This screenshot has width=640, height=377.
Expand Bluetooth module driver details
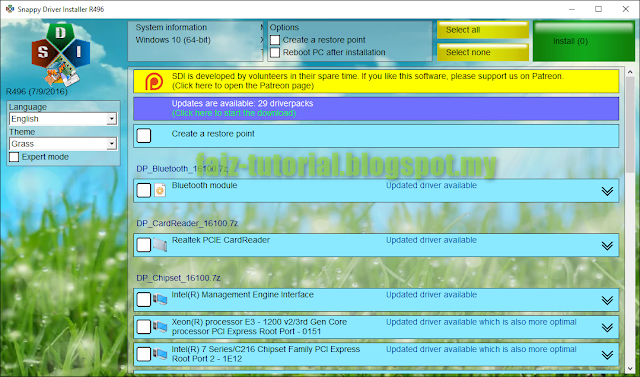coord(607,191)
